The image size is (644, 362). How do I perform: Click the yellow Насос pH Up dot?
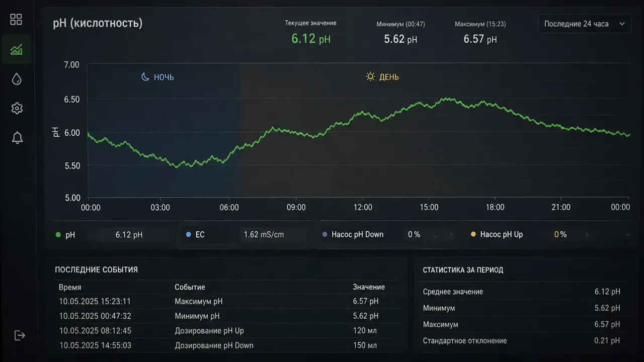point(473,234)
